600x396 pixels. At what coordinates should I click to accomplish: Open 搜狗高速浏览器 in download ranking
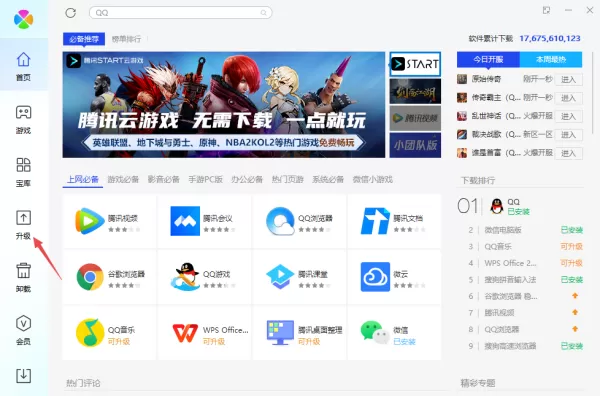point(510,346)
